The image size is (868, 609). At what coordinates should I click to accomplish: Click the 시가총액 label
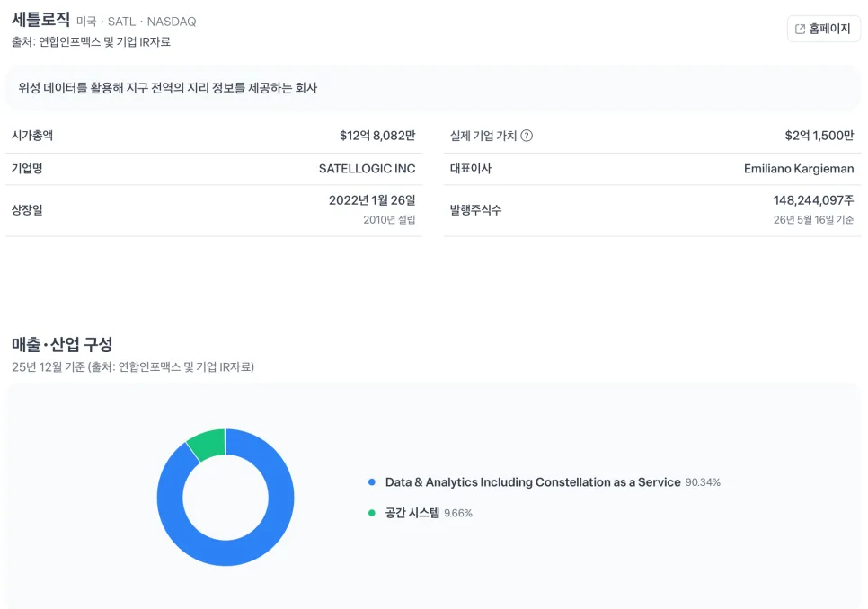point(32,136)
